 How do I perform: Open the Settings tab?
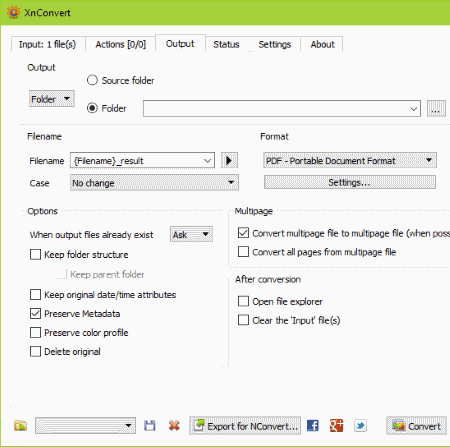click(x=275, y=44)
